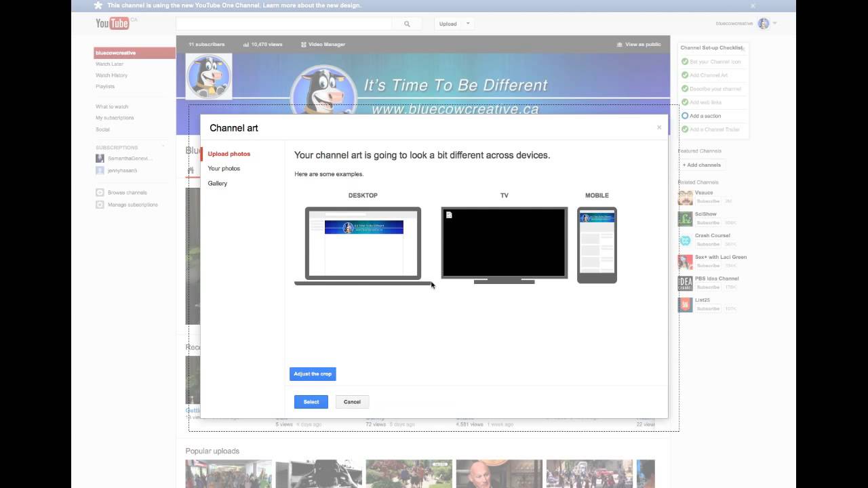
Task: Collapse the SUBSCRIPTIONS section arrow
Action: [163, 147]
